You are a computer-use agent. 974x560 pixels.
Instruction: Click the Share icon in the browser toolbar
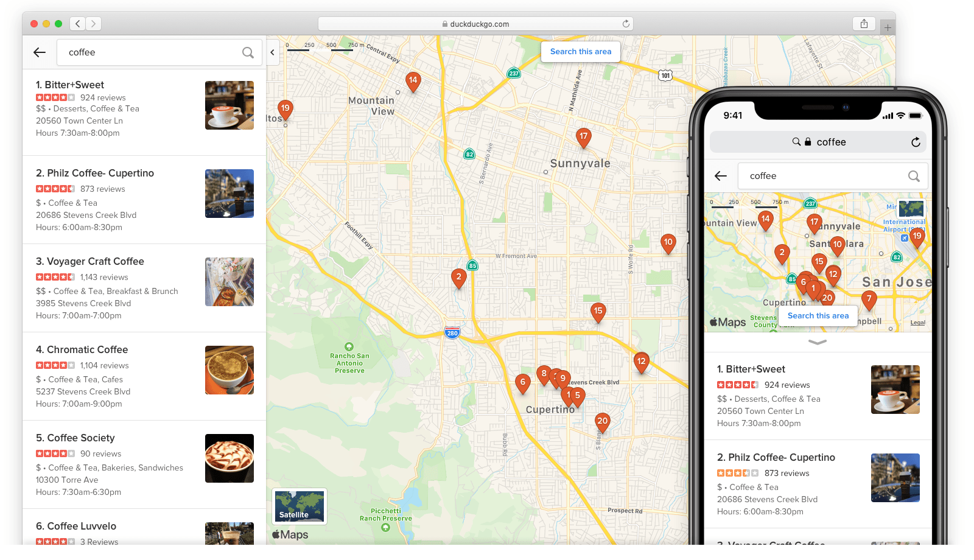[864, 23]
